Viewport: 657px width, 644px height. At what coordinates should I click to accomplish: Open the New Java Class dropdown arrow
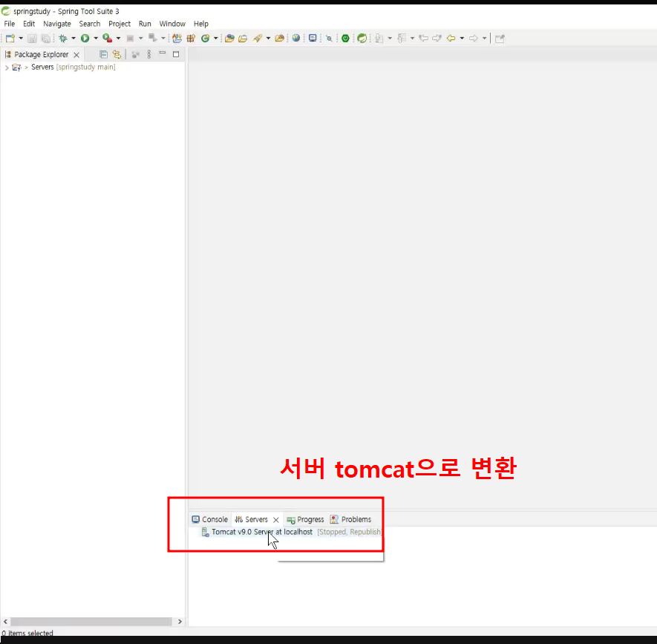pos(216,39)
